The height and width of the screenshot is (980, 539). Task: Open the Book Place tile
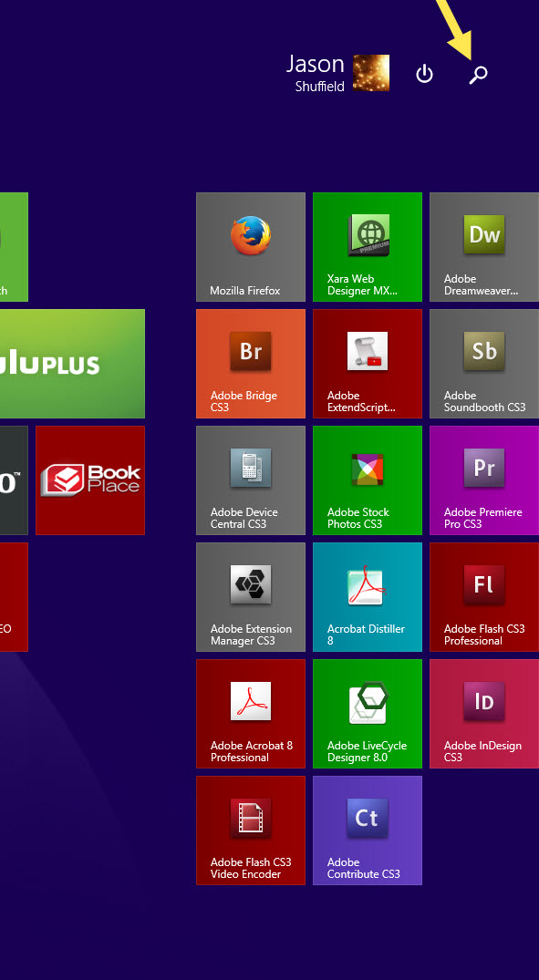tap(90, 480)
